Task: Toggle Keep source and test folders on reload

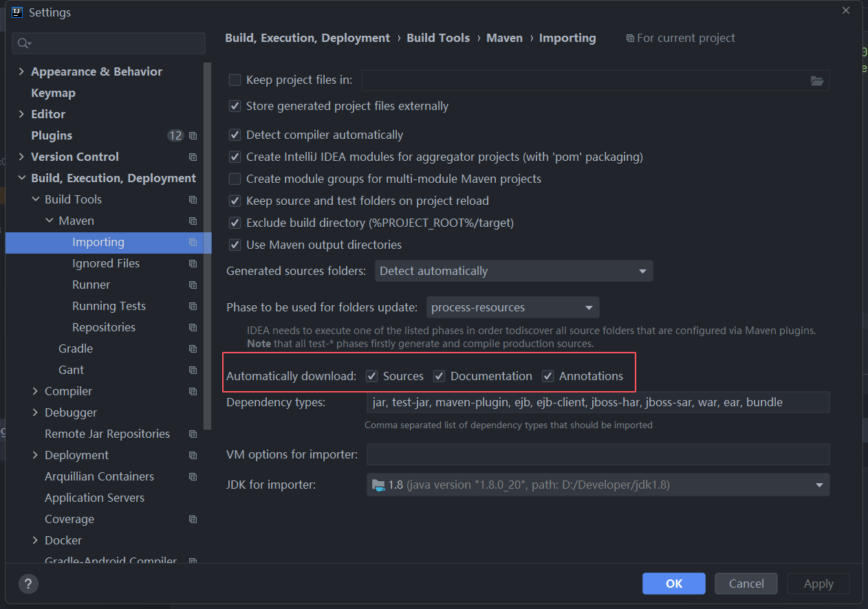Action: point(235,201)
